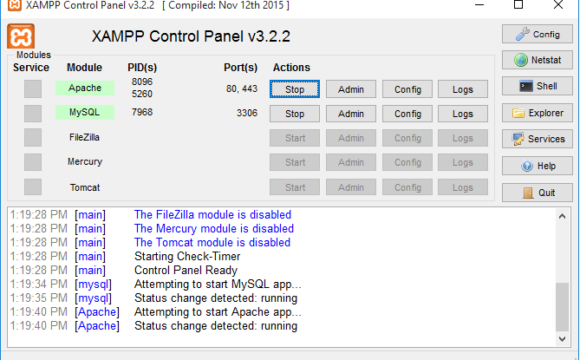View the Apache Logs list

463,89
